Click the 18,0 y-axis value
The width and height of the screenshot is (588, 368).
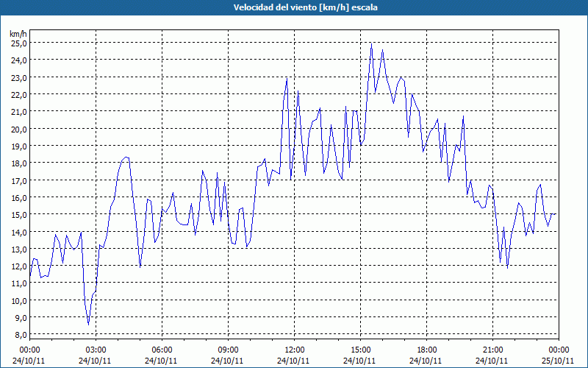tap(19, 163)
